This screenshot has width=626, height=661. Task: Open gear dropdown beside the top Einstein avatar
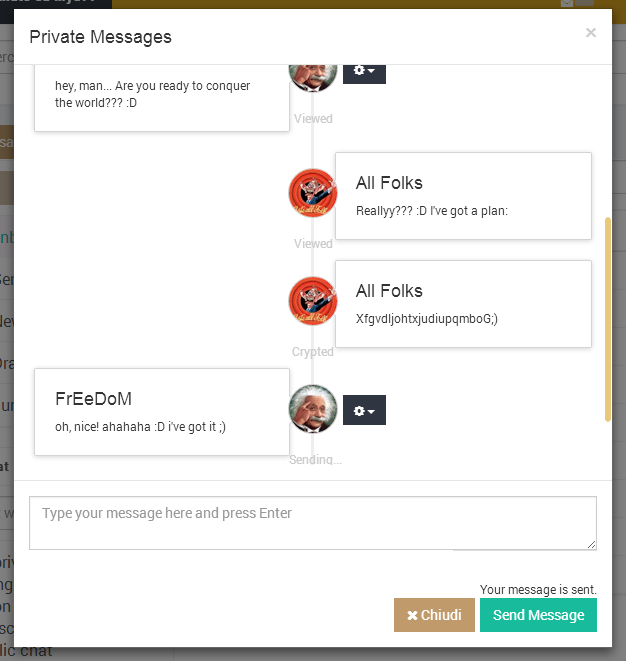coord(364,74)
